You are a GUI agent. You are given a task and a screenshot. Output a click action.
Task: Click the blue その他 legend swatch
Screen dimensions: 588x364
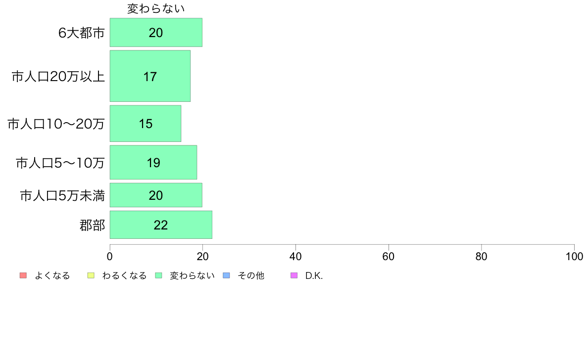pos(226,275)
